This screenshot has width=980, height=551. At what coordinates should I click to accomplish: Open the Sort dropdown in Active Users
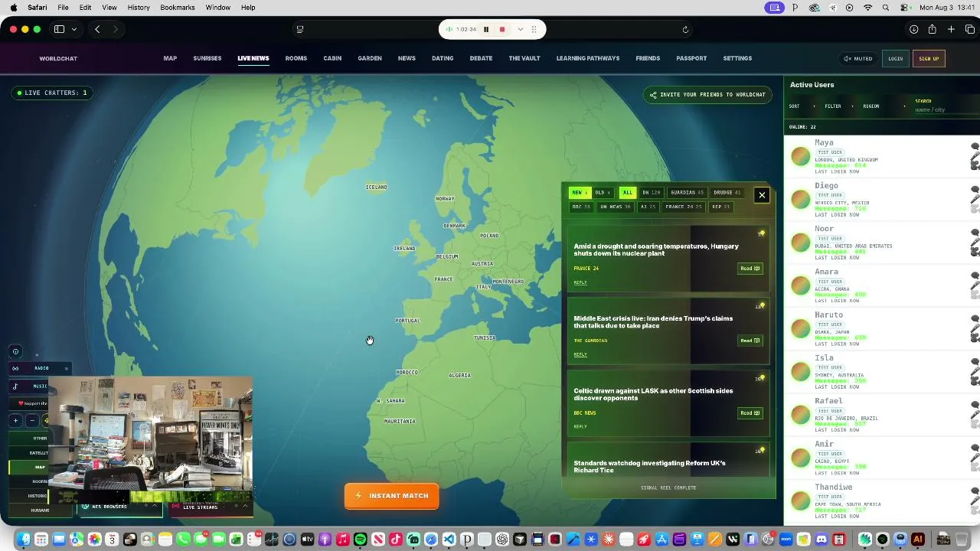click(802, 106)
